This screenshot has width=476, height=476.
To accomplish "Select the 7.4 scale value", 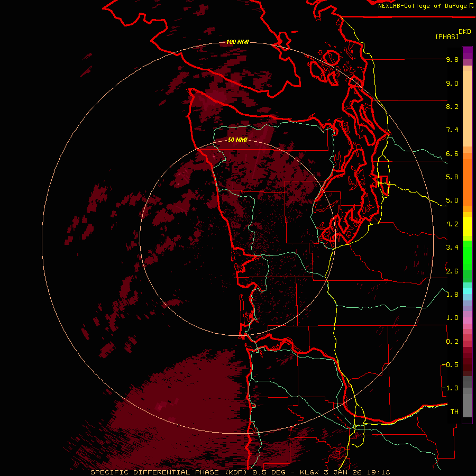I will point(452,130).
